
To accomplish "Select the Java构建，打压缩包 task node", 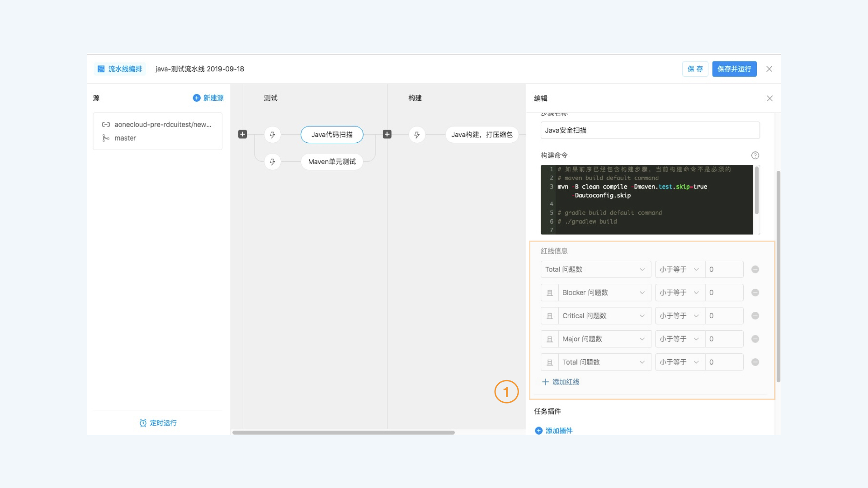I will (482, 135).
